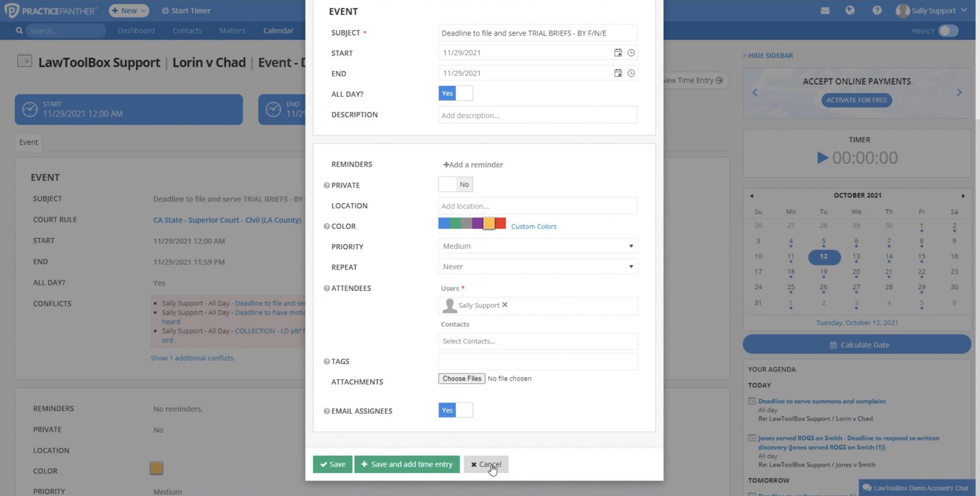
Task: Open Select Contacts field
Action: point(538,341)
